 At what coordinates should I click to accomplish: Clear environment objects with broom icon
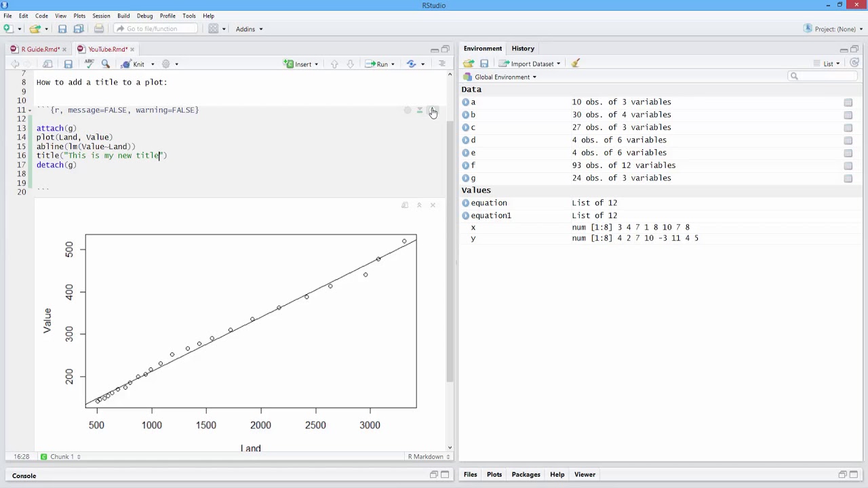(576, 64)
